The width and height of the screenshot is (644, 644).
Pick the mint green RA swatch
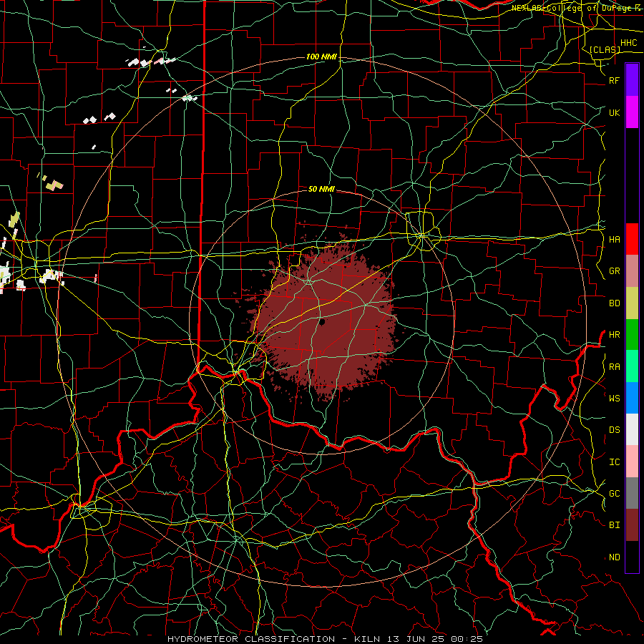coord(632,366)
